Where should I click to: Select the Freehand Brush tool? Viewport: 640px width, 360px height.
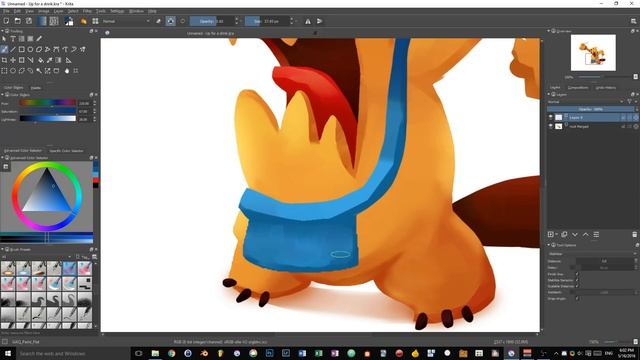pyautogui.click(x=4, y=49)
